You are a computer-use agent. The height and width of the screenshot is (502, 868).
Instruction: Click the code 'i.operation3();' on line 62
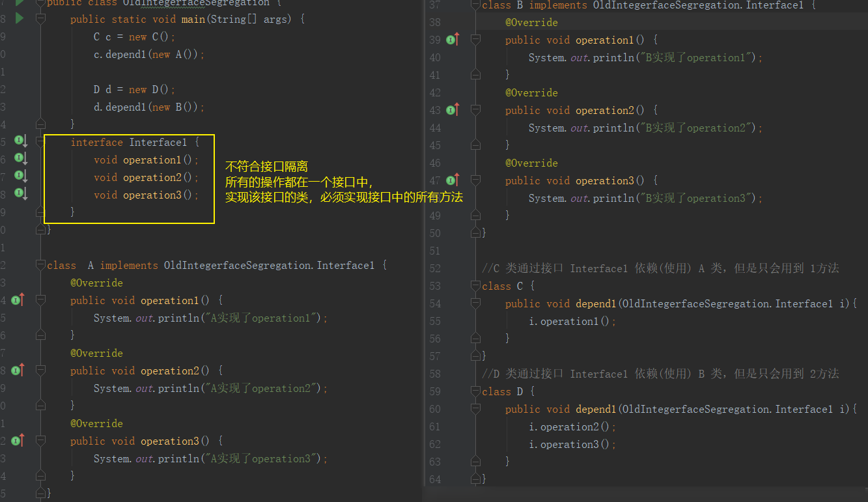click(572, 444)
